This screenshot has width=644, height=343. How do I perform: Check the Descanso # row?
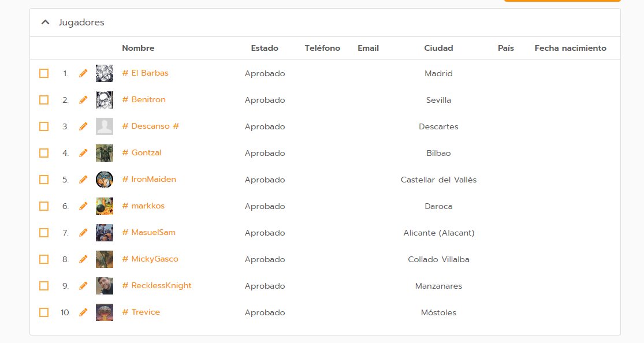click(44, 126)
